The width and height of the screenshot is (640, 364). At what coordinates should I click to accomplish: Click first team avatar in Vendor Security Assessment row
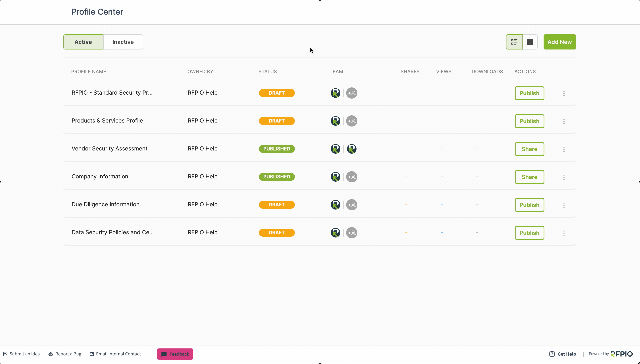point(336,149)
